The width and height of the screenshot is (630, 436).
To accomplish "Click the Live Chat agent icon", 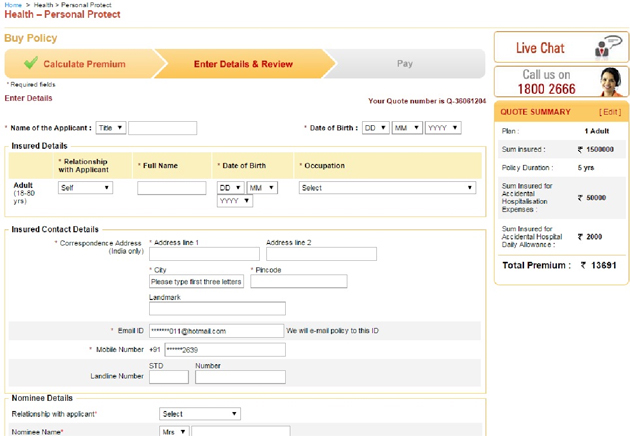I will (608, 47).
